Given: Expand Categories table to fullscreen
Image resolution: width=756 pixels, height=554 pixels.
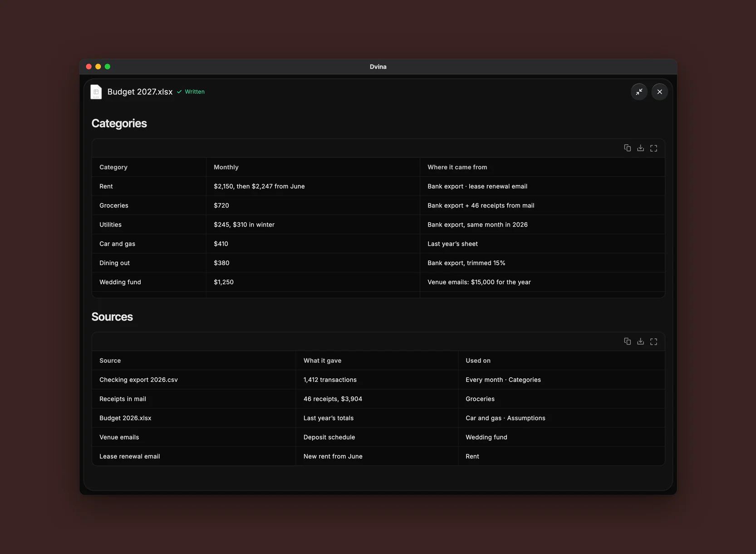Looking at the screenshot, I should (653, 148).
